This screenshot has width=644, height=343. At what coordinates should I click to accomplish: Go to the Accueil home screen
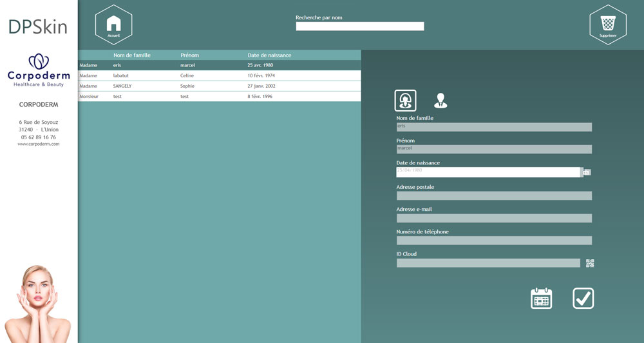click(x=113, y=25)
